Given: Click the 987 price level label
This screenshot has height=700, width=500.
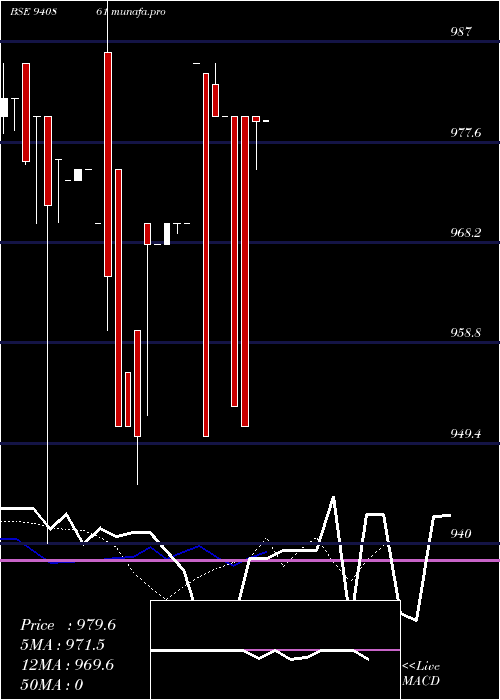Looking at the screenshot, I should pos(462,32).
